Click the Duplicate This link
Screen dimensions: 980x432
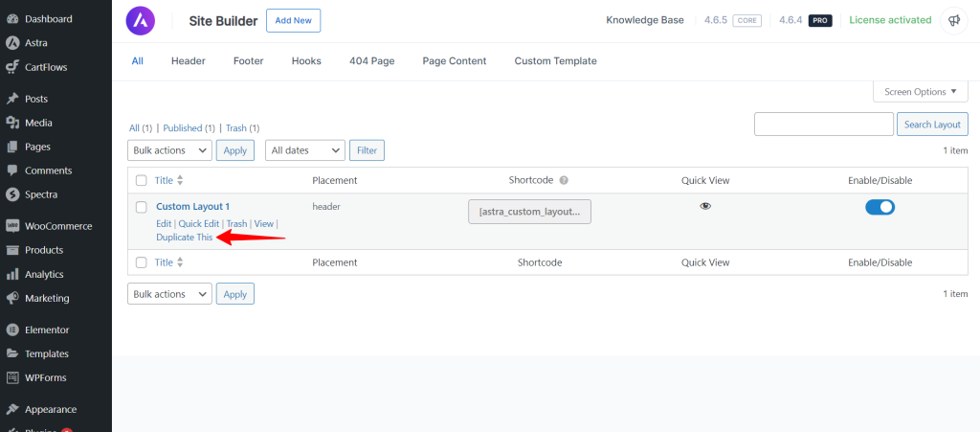[x=184, y=238]
